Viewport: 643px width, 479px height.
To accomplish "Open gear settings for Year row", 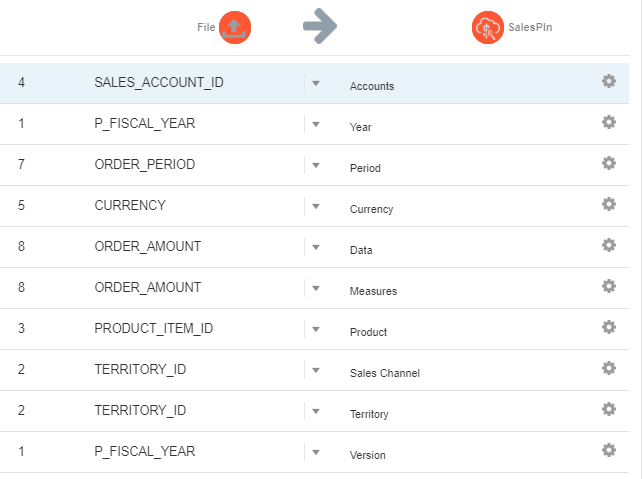I will [x=608, y=122].
